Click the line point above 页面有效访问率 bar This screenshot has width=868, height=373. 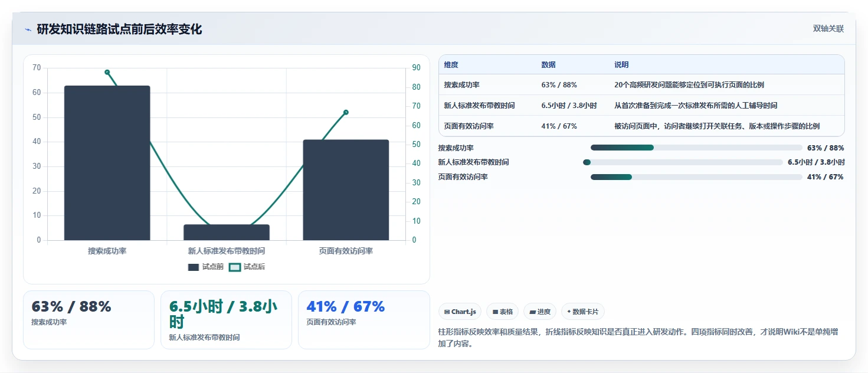click(346, 112)
